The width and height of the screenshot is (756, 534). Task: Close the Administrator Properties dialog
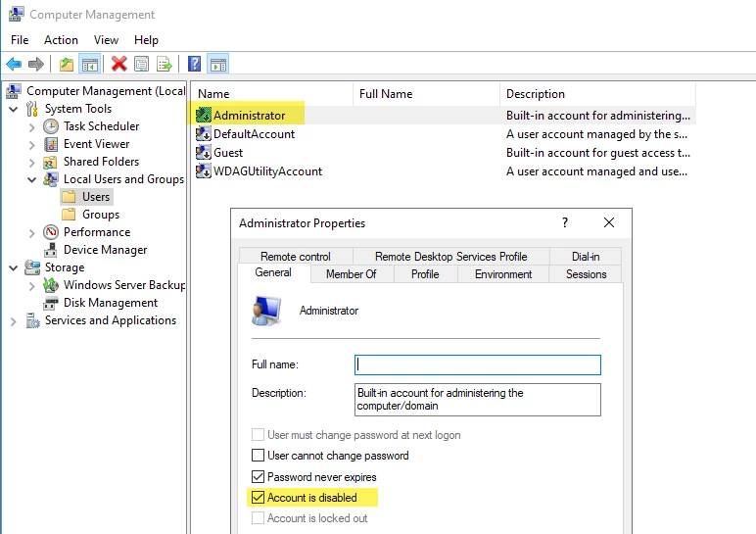tap(609, 222)
